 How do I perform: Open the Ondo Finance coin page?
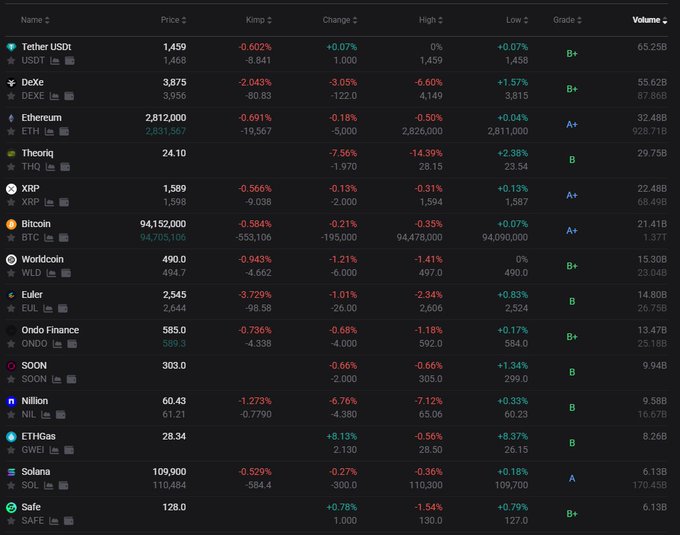(50, 330)
